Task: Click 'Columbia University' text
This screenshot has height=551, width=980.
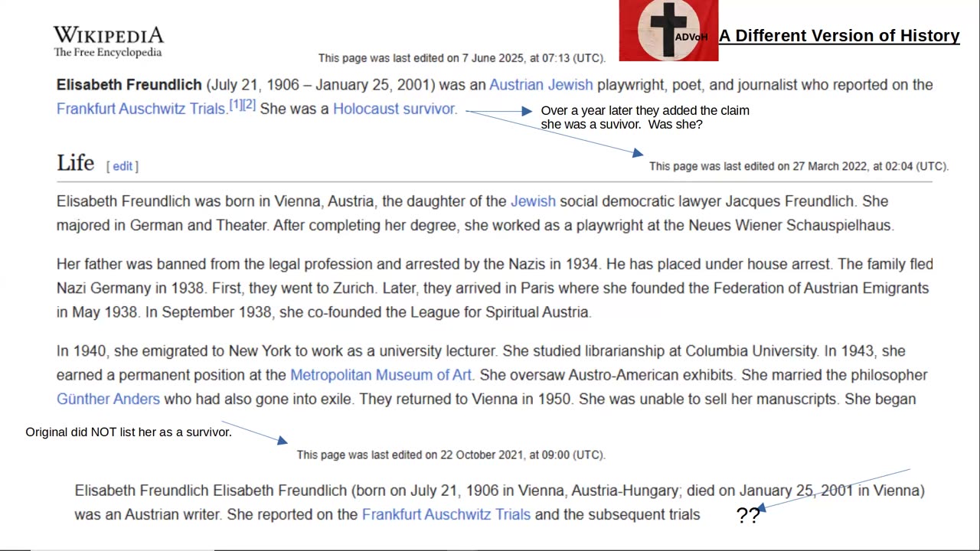Action: click(x=751, y=351)
